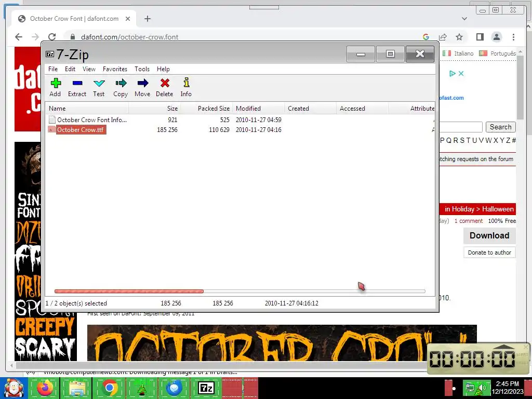Bookmark this page with star icon

[x=459, y=37]
